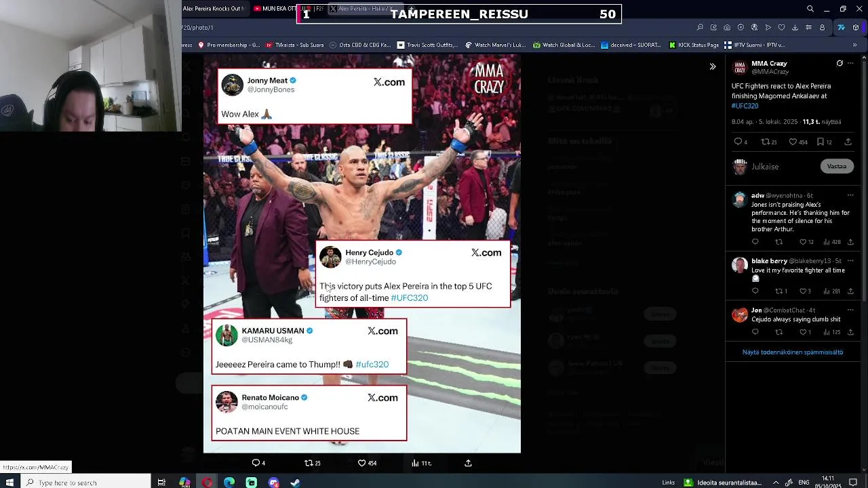Viewport: 868px width, 488px height.
Task: Reply to Jon's comment
Action: [755, 332]
